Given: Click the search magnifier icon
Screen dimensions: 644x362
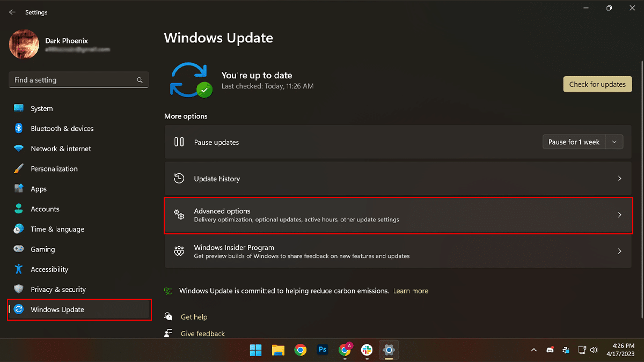Looking at the screenshot, I should pyautogui.click(x=140, y=80).
